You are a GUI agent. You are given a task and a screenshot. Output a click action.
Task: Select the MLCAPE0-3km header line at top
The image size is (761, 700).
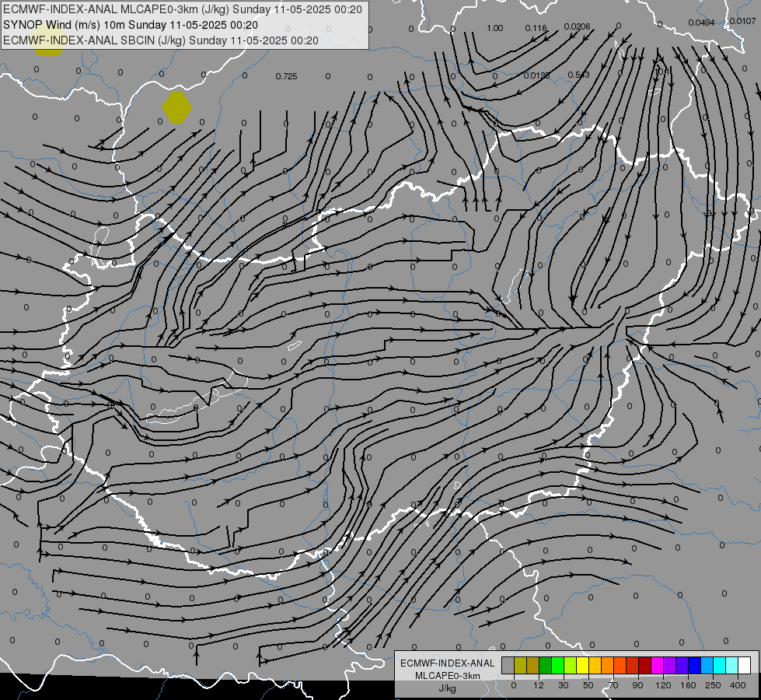click(x=183, y=9)
